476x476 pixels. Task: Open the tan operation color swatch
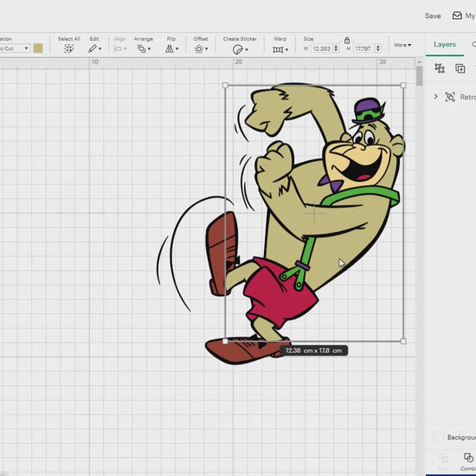(38, 48)
